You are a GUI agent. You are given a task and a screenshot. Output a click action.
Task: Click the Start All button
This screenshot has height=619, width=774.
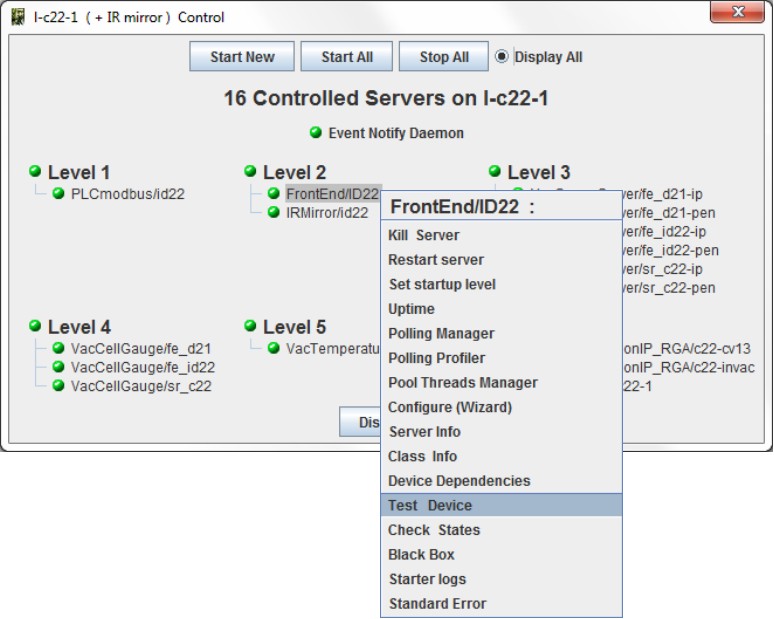tap(346, 57)
